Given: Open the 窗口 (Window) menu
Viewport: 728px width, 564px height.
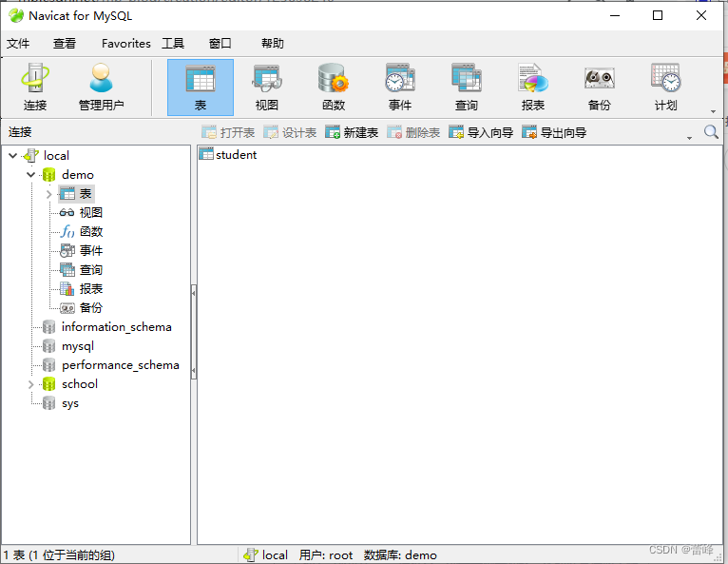Looking at the screenshot, I should pyautogui.click(x=220, y=44).
